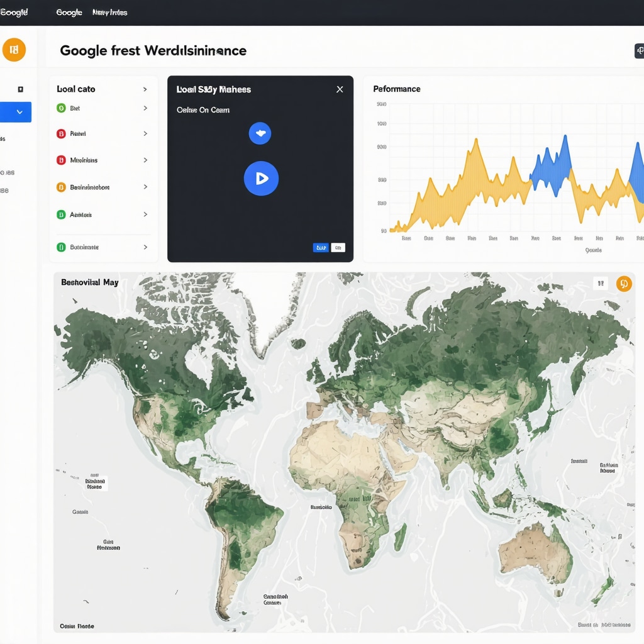The height and width of the screenshot is (644, 644).
Task: Expand the Loal cato panel header chevron
Action: coord(145,89)
